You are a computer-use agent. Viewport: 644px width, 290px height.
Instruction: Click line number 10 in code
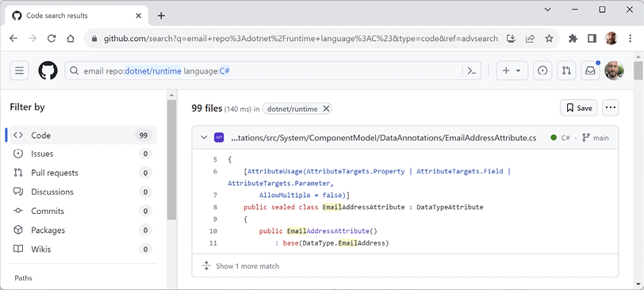(213, 231)
